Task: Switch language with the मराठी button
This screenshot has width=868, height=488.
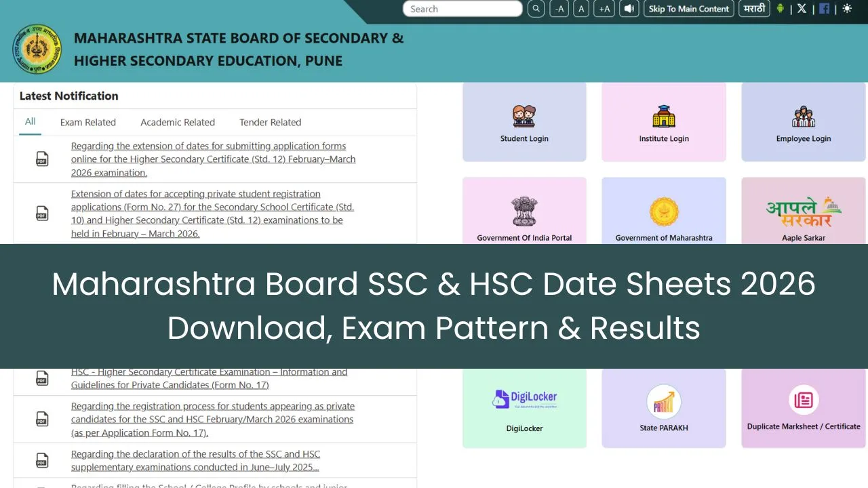Action: coord(754,9)
